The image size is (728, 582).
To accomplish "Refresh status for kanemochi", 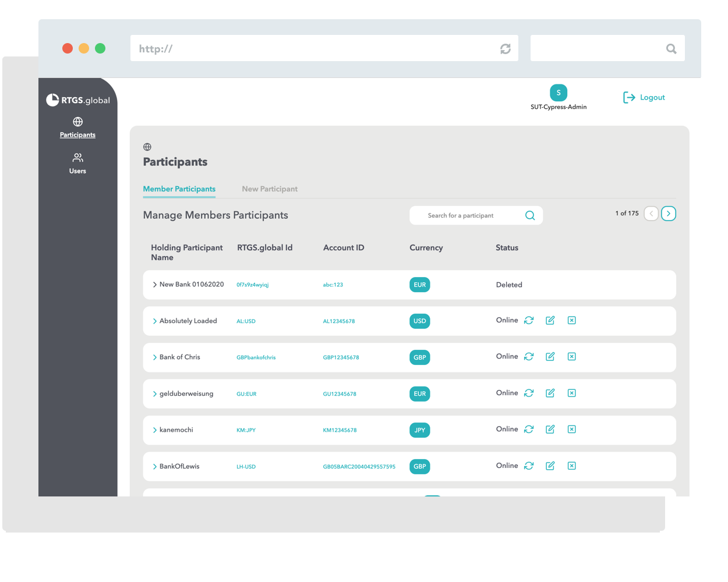I will [529, 429].
